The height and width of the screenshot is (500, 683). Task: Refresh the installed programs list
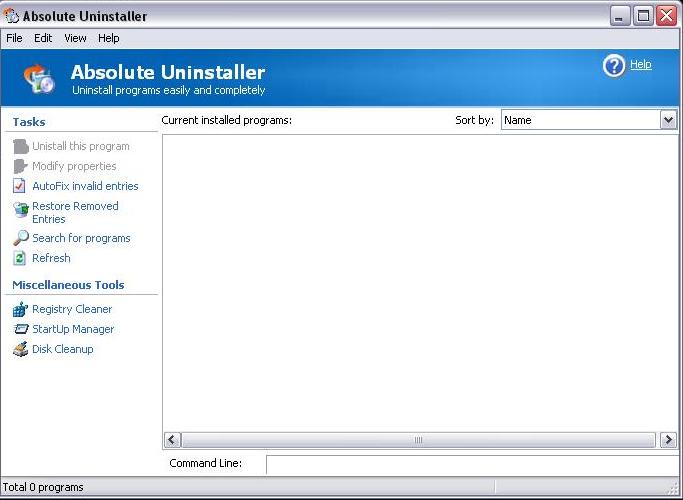point(51,258)
